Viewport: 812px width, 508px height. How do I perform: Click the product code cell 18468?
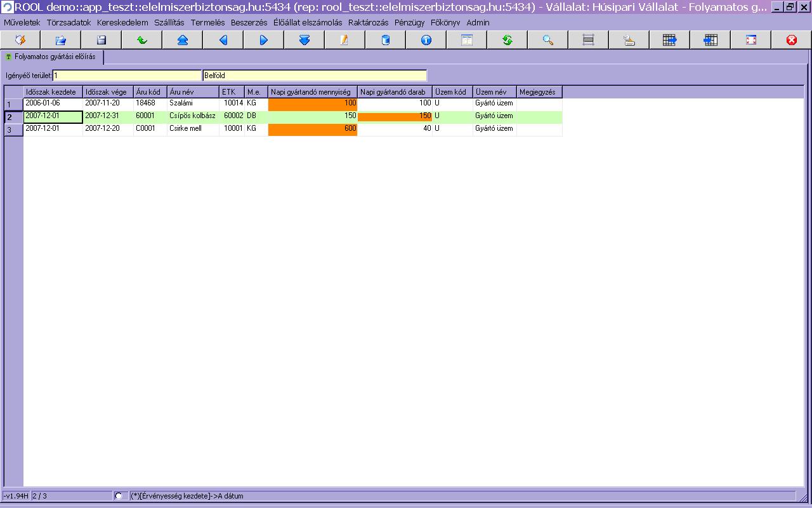[150, 104]
